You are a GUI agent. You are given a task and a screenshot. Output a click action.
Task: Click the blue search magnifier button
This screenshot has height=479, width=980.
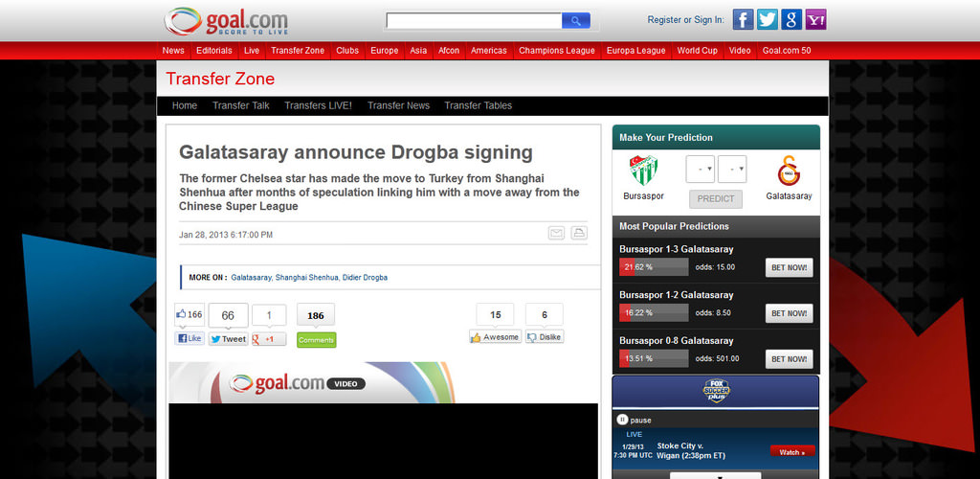(x=575, y=21)
